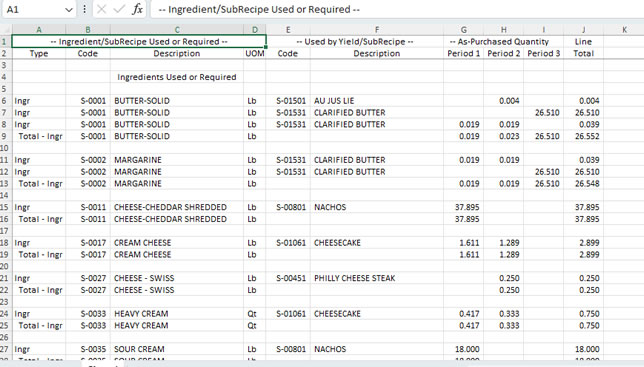Click the formula bar options dots

click(84, 9)
